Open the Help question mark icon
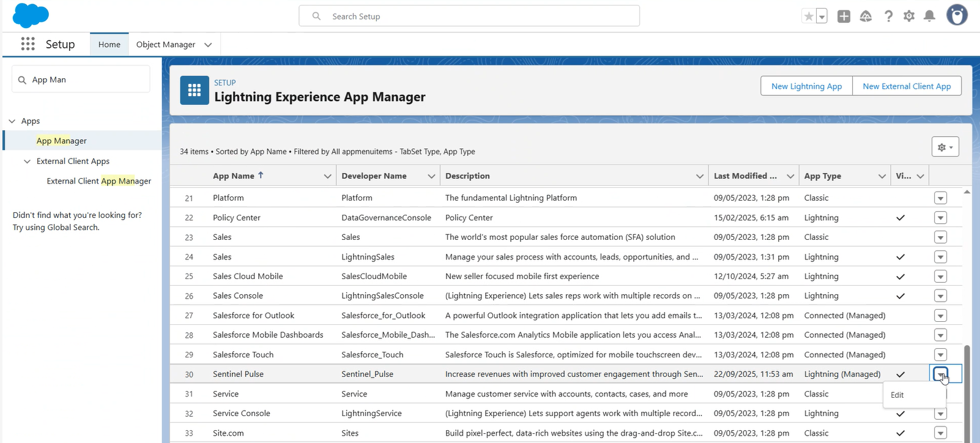This screenshot has height=443, width=980. 888,17
